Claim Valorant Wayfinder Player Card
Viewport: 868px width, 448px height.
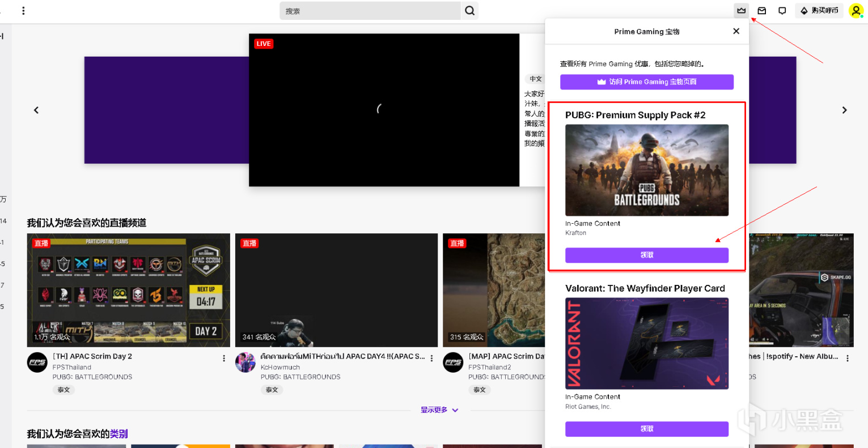pyautogui.click(x=647, y=429)
